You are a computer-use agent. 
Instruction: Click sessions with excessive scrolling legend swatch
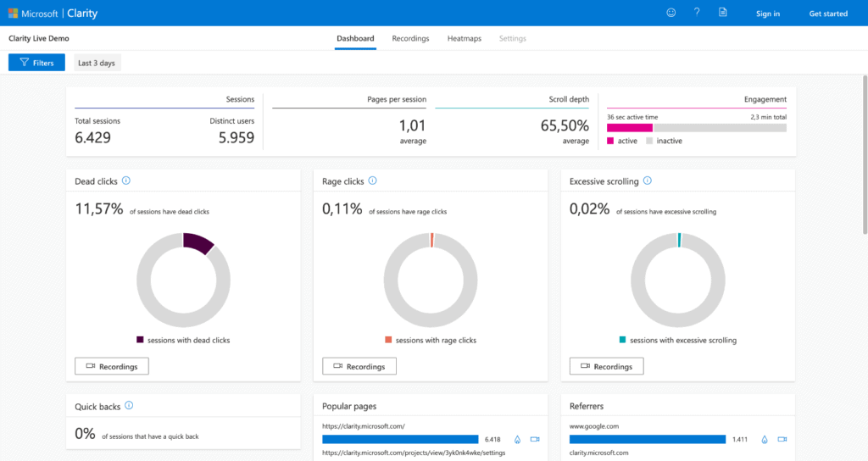coord(623,340)
